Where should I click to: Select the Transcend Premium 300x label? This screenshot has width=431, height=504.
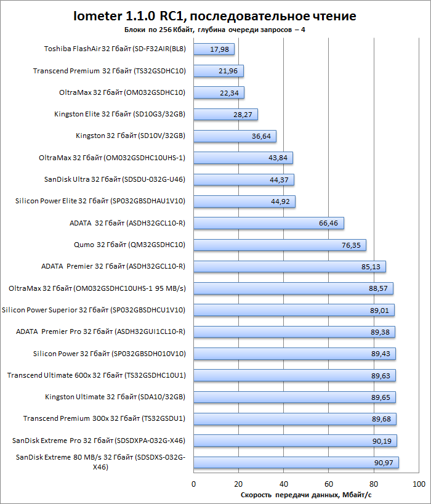pos(104,418)
